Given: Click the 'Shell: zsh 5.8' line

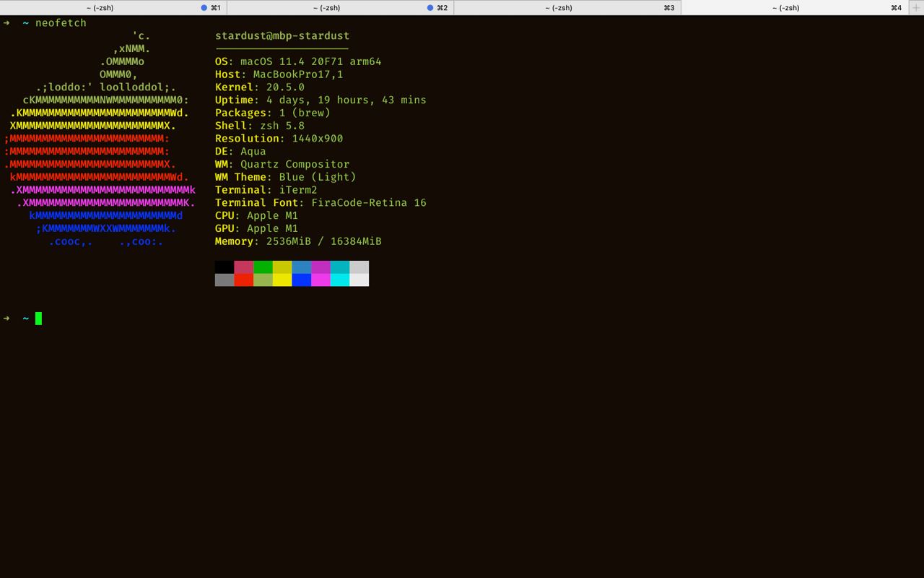Looking at the screenshot, I should pos(260,126).
